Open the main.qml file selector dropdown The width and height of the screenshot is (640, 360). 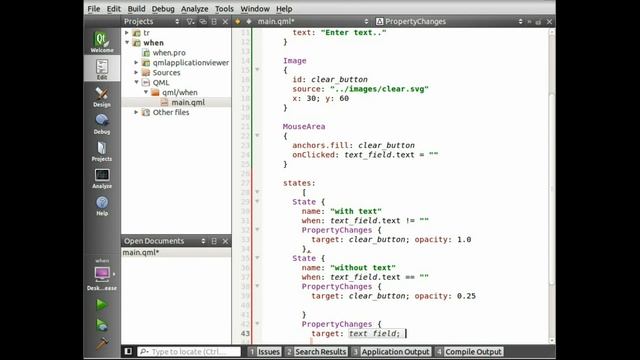click(x=366, y=22)
